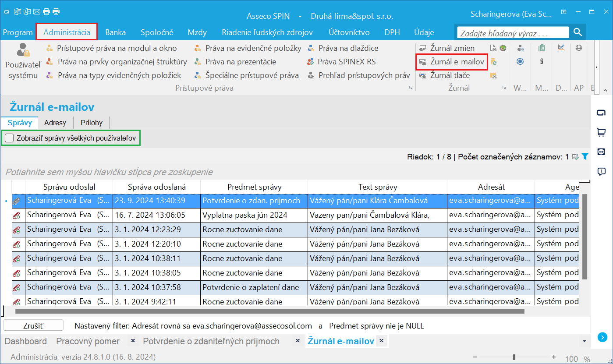Click the blue funnel filter icon
The width and height of the screenshot is (613, 364).
point(585,156)
